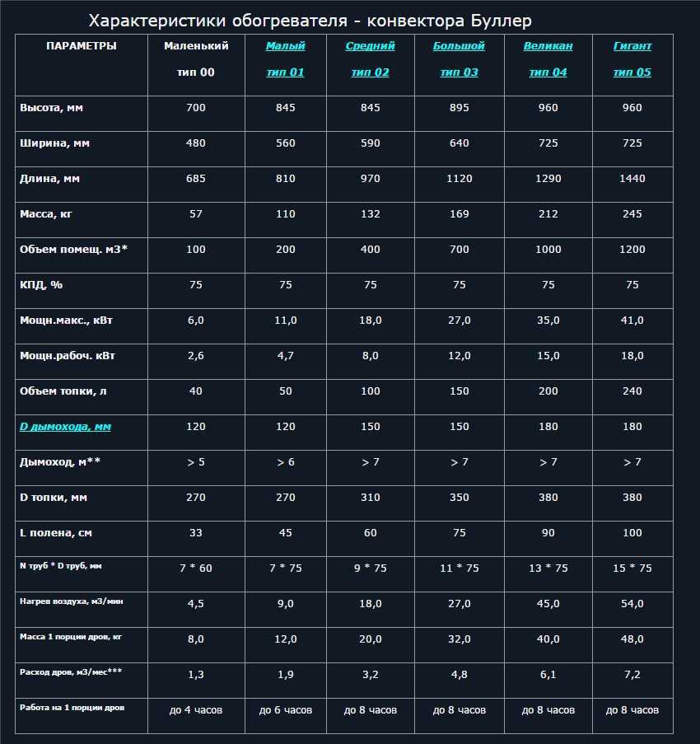
Task: Select the 'Объем топки, л' row label
Action: 63,391
